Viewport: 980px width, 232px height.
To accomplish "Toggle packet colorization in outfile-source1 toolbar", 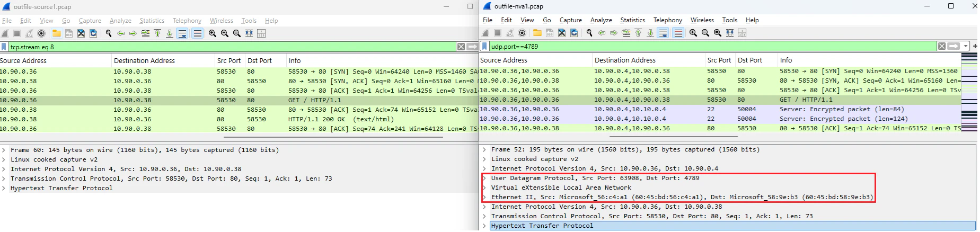I will click(197, 33).
